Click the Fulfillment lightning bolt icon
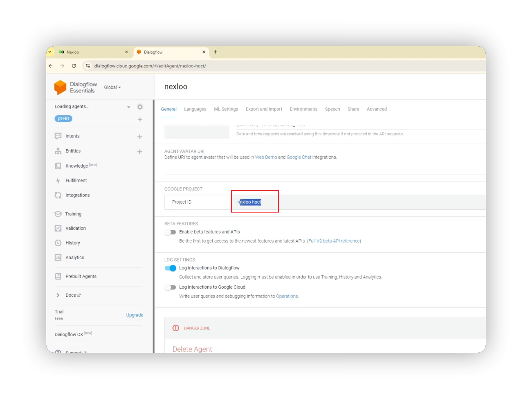 pyautogui.click(x=58, y=180)
